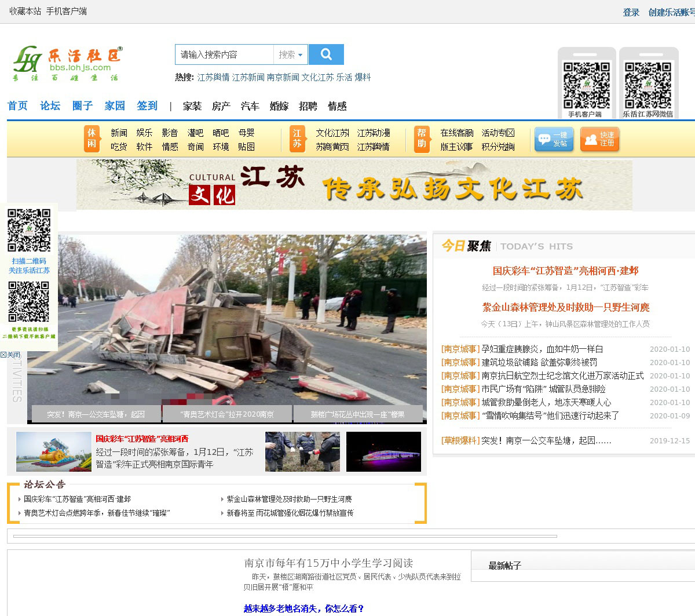Open the 娱乐 board link
The height and width of the screenshot is (616, 695).
pos(145,133)
